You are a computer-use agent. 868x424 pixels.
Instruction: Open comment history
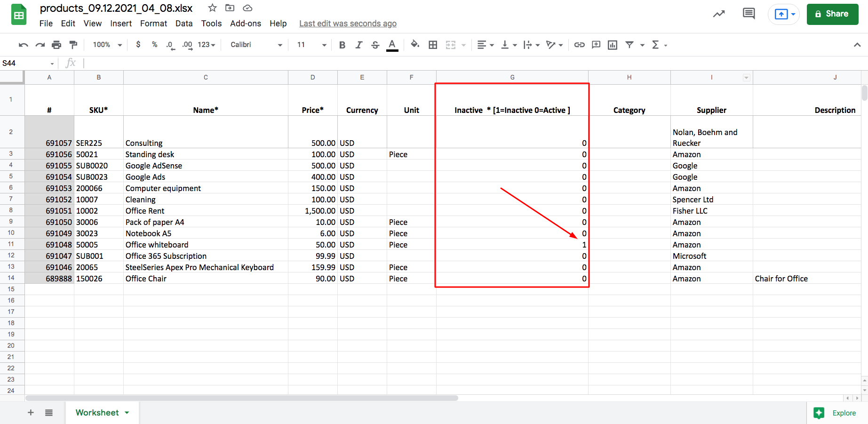coord(749,14)
